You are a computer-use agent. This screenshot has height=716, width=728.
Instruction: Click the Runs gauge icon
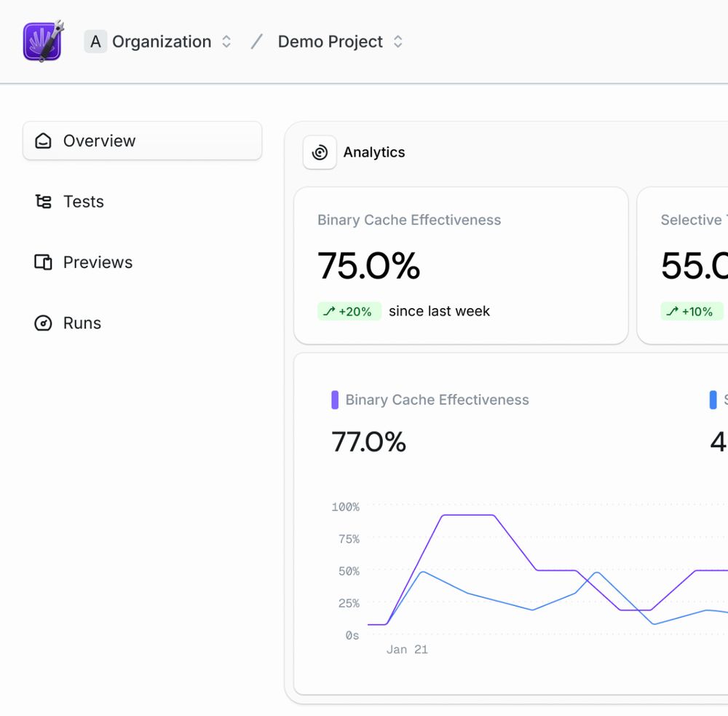pos(43,323)
